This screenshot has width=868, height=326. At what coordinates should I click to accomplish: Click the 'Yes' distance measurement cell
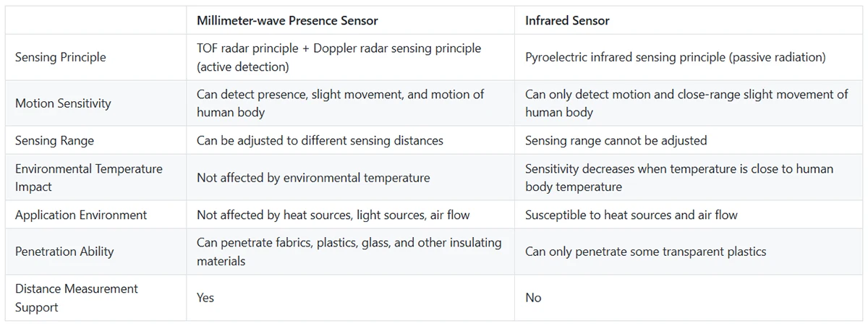pyautogui.click(x=205, y=298)
